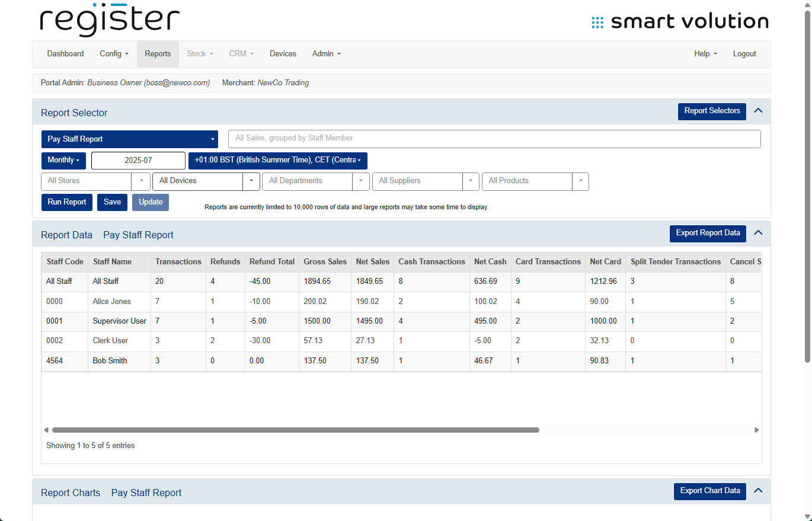This screenshot has width=812, height=521.
Task: Click the register logo
Action: [x=110, y=20]
